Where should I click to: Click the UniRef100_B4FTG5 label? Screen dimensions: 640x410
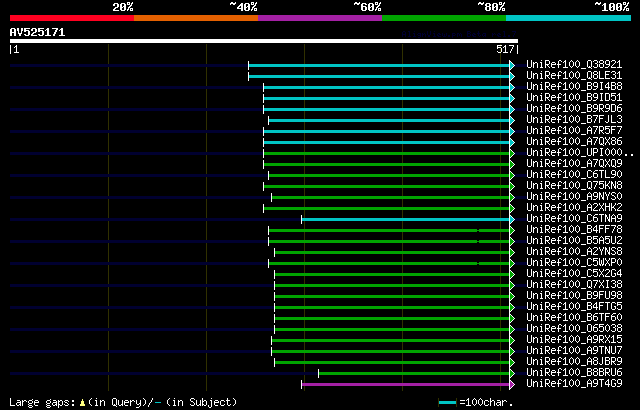click(574, 307)
